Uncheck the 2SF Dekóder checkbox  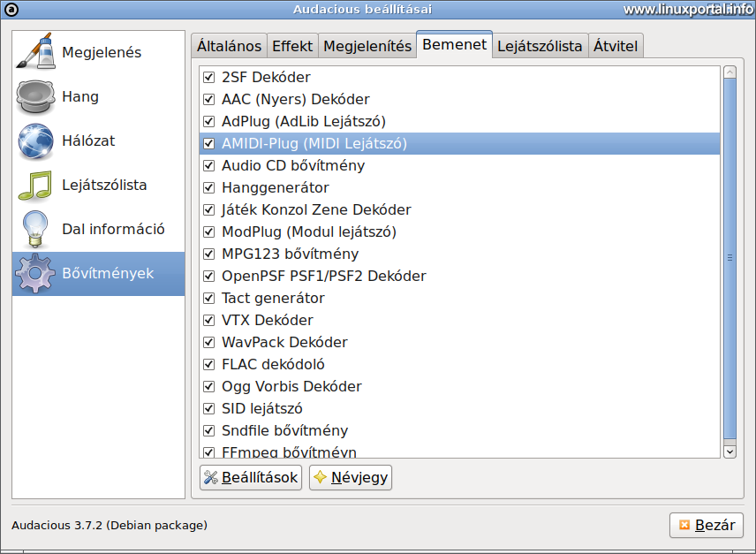[x=208, y=77]
